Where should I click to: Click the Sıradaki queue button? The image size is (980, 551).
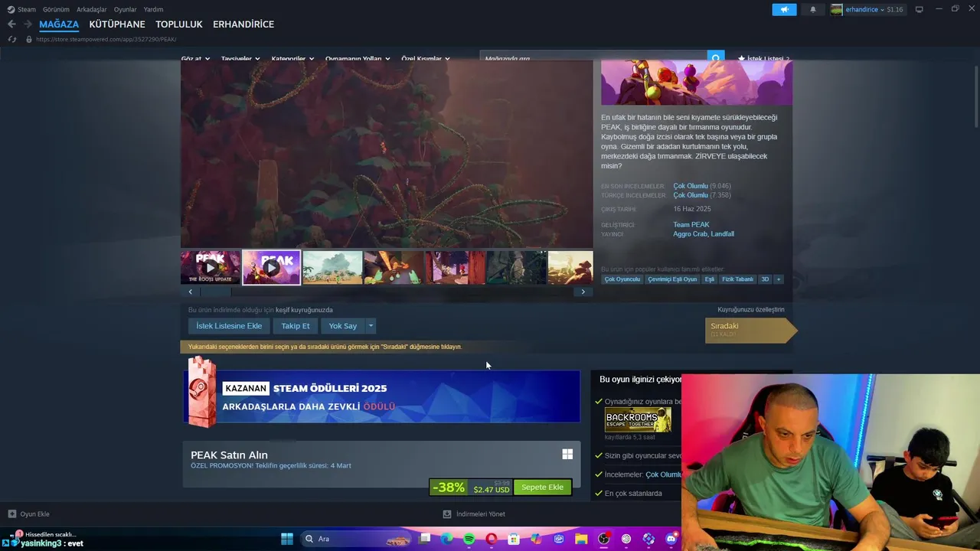[x=750, y=330]
